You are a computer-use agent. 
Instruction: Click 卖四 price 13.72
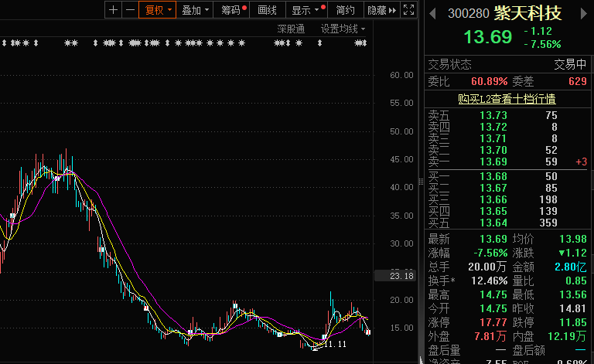pos(493,127)
